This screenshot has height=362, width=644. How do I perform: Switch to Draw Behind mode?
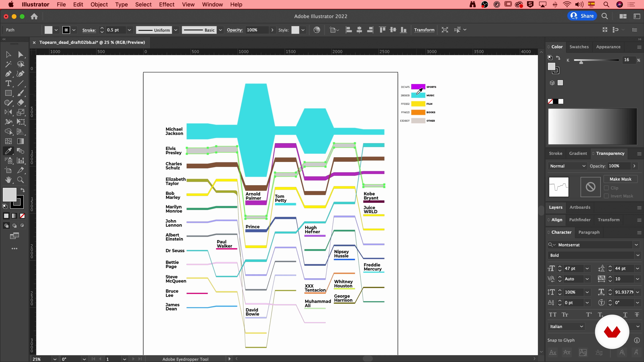coord(14,226)
